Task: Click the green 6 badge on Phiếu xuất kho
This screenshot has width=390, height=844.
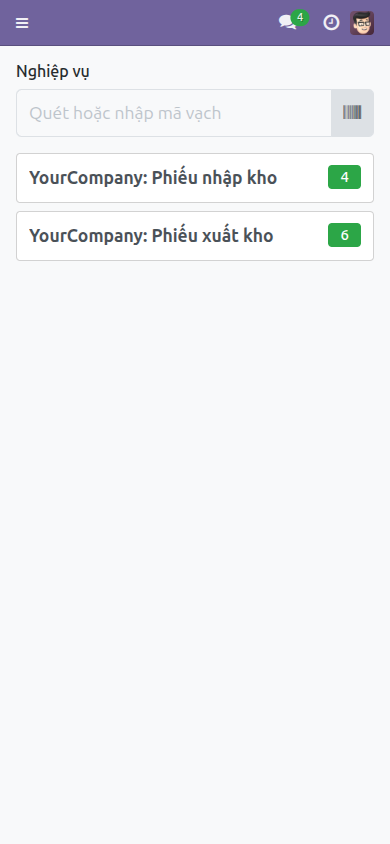Action: point(344,235)
